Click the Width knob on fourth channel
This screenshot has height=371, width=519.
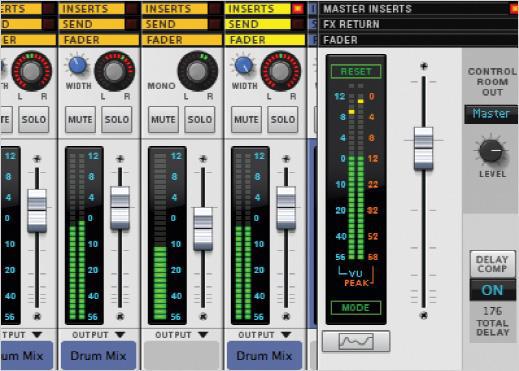click(244, 65)
